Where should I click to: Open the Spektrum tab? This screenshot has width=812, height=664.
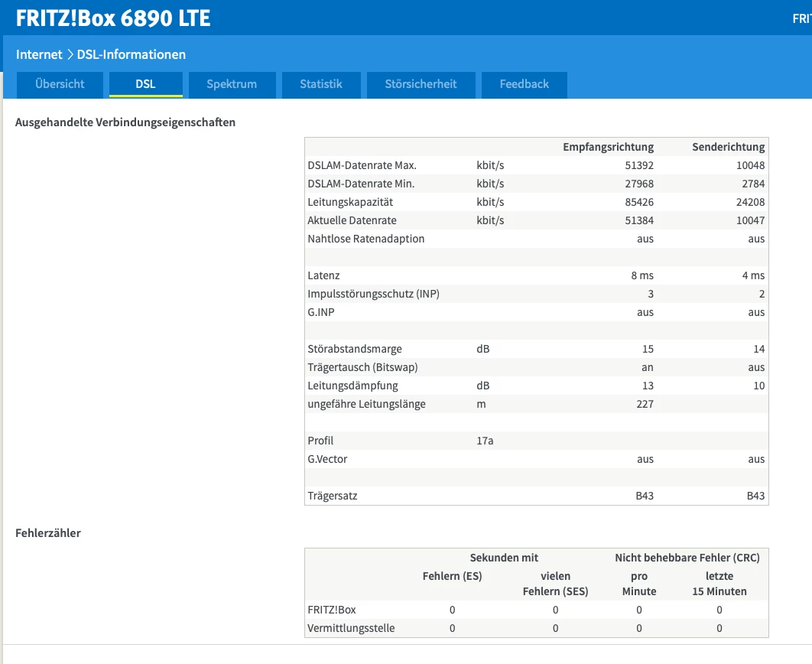click(x=232, y=84)
